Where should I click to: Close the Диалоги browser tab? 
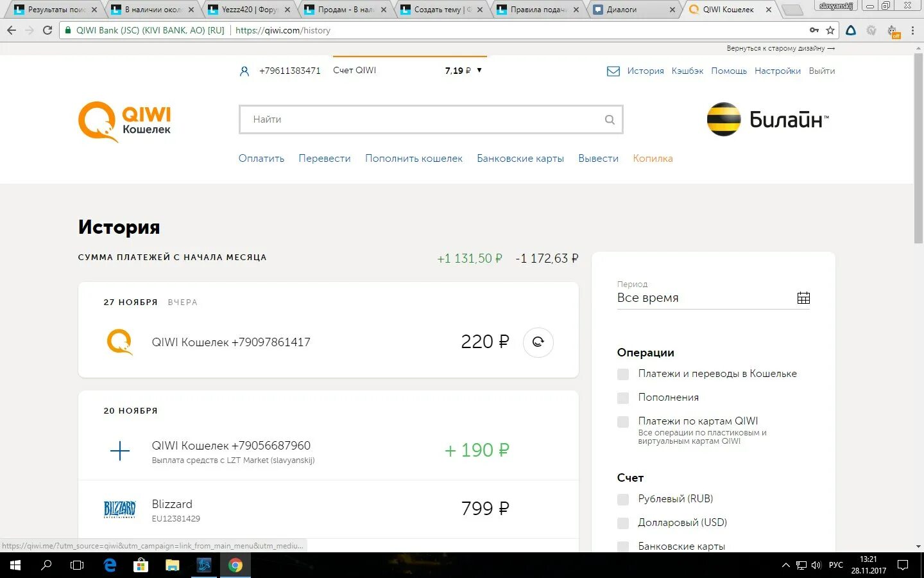[x=672, y=10]
